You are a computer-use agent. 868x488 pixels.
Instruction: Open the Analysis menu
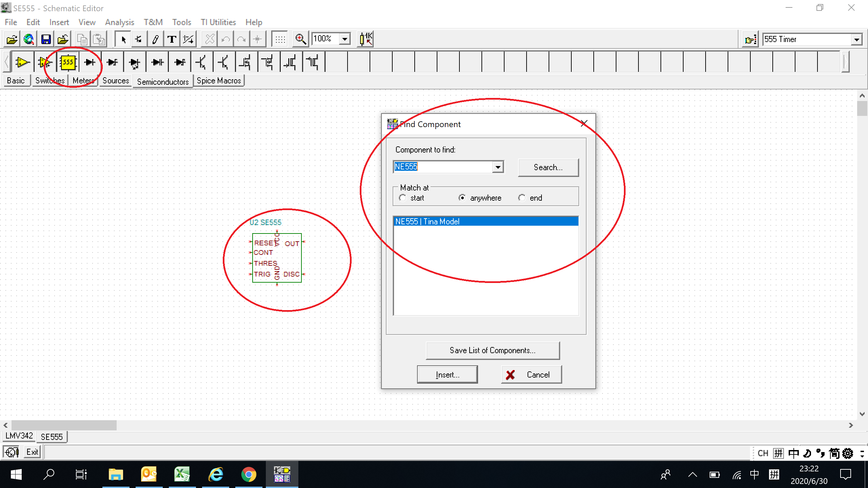click(120, 22)
